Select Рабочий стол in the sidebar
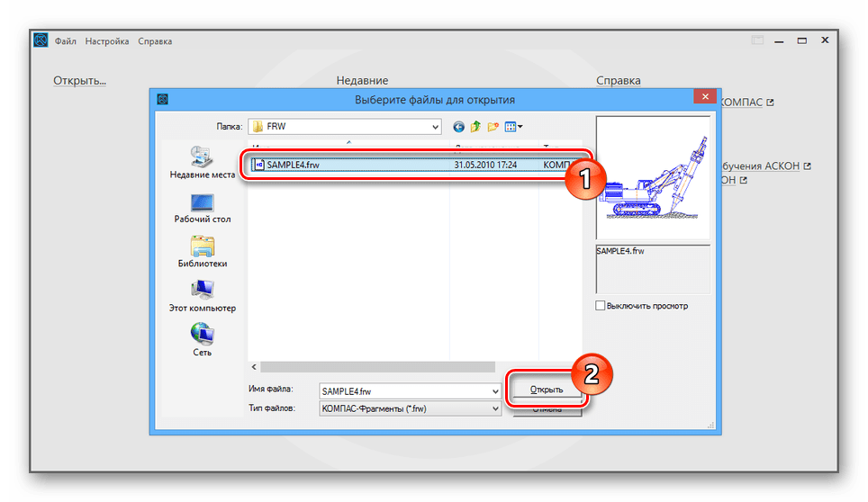 (203, 207)
